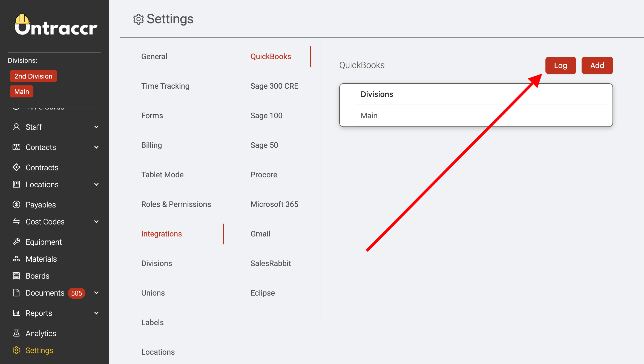644x364 pixels.
Task: Select the Integrations settings tab
Action: click(162, 234)
